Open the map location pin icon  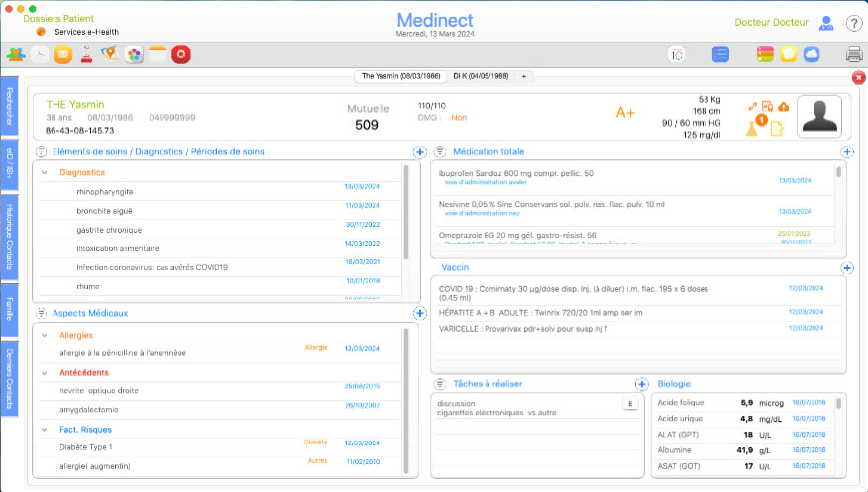[110, 54]
